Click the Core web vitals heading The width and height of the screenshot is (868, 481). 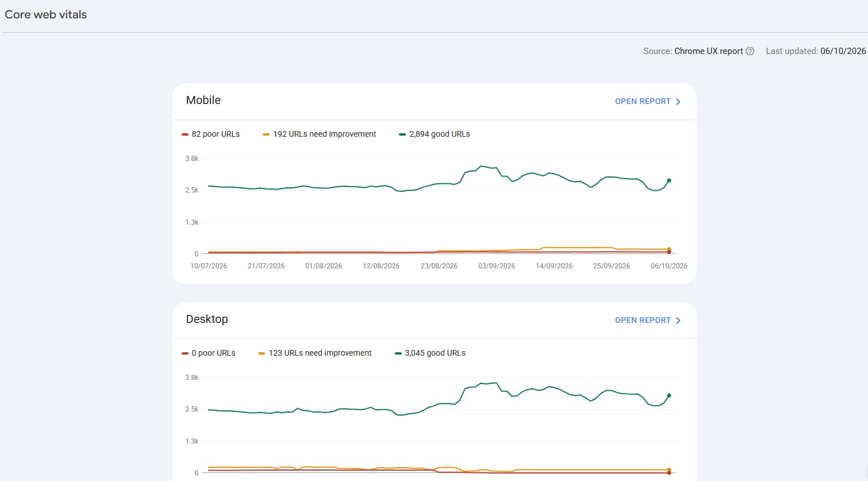coord(46,14)
